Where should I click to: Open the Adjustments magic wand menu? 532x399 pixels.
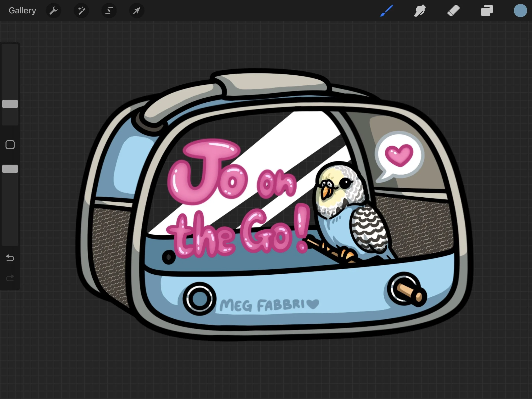[81, 11]
